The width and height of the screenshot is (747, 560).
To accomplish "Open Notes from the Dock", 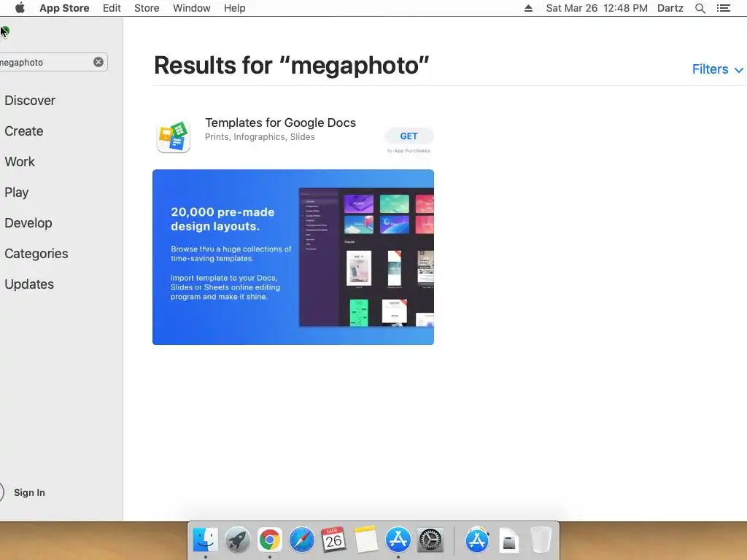I will [365, 540].
